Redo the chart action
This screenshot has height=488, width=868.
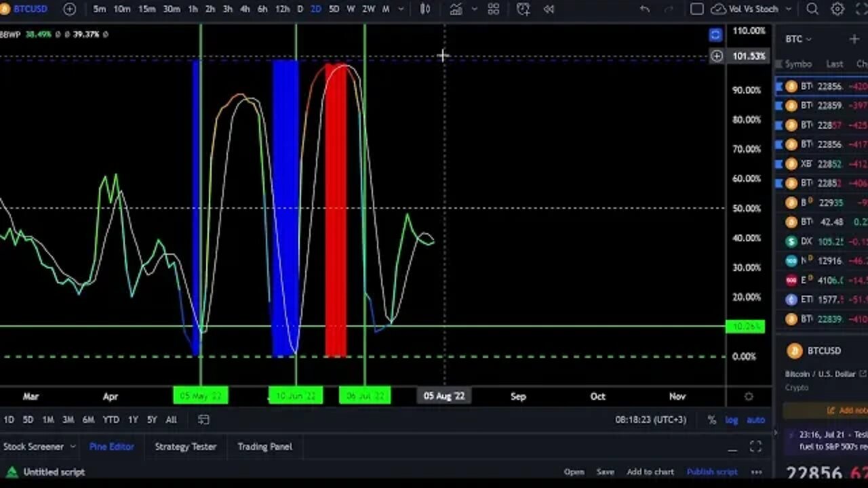(x=671, y=9)
